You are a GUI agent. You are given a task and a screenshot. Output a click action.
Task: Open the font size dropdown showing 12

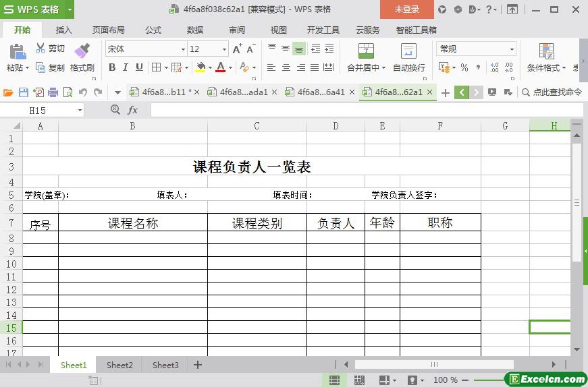(224, 49)
